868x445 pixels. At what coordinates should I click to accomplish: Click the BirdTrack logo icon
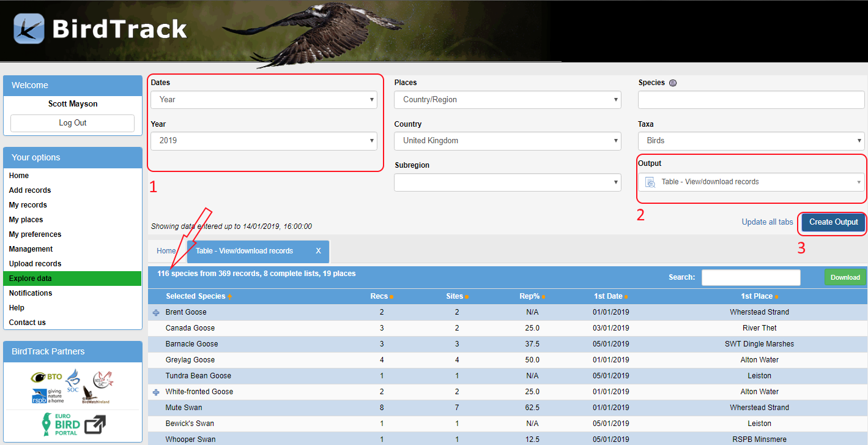(x=29, y=29)
